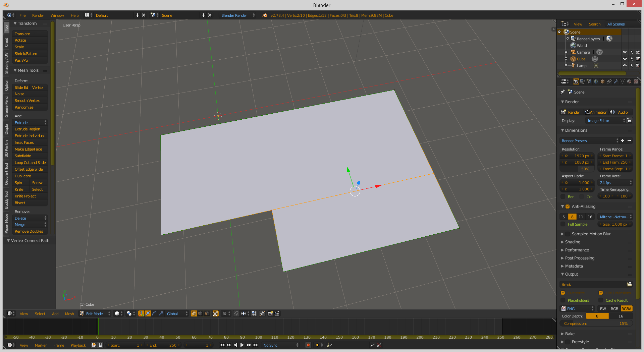Toggle automatic keyframe record button
Image resolution: width=644 pixels, height=352 pixels.
(308, 345)
